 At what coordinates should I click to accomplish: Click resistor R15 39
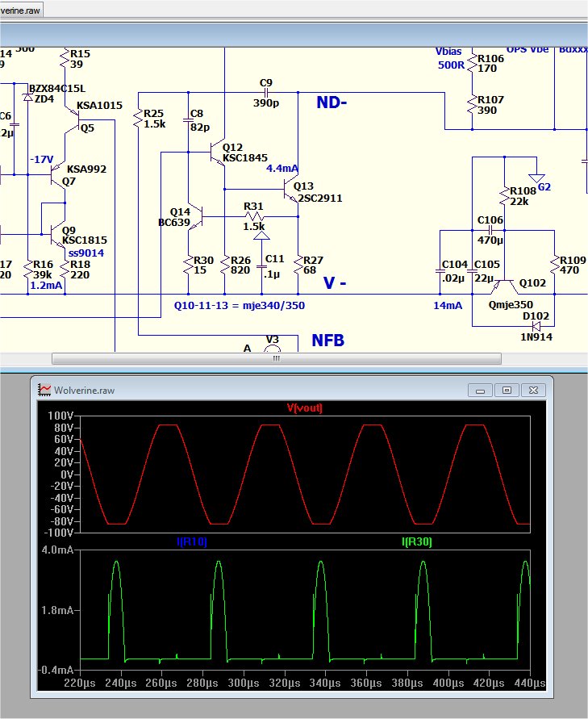65,59
